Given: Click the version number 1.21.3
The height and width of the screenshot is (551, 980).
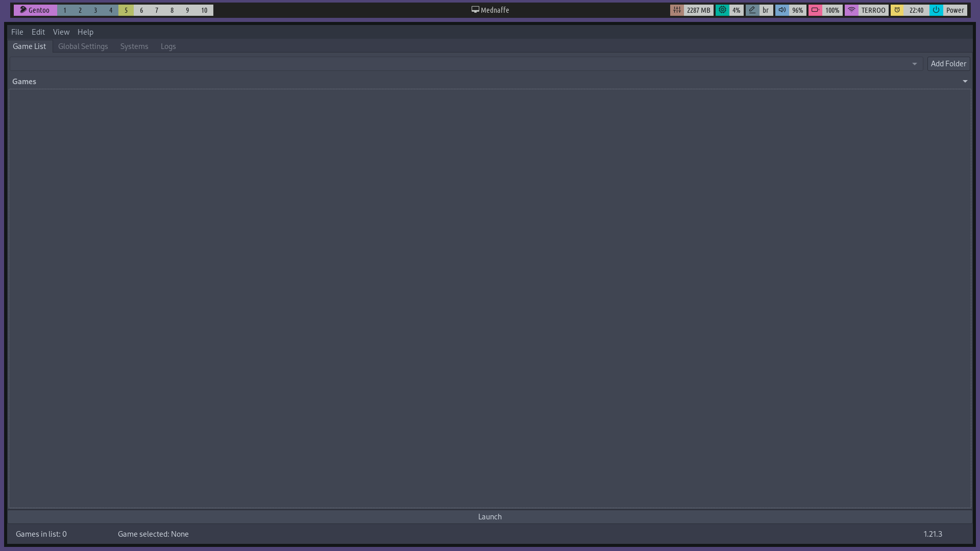Looking at the screenshot, I should pos(933,534).
